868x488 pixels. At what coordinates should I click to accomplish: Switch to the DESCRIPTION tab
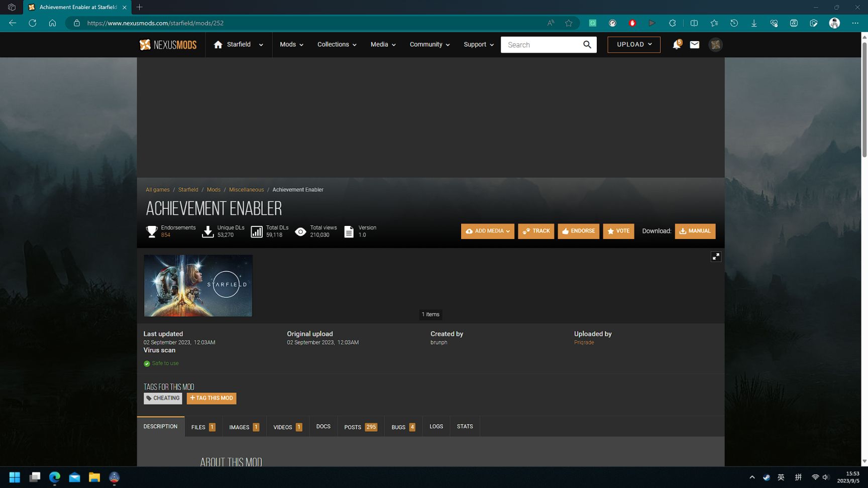(160, 426)
